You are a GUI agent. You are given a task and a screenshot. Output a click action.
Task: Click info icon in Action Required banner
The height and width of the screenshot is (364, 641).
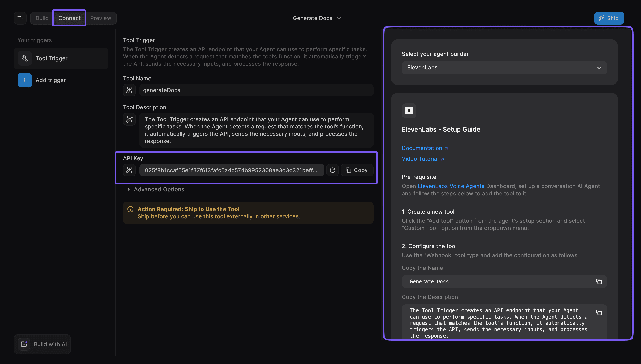pyautogui.click(x=130, y=209)
